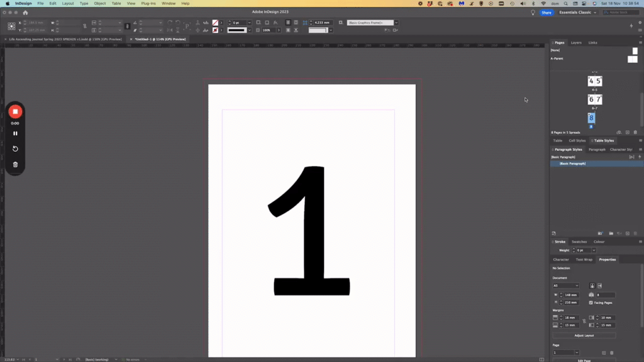Screen dimensions: 644x362
Task: Open the A5 page size dropdown
Action: pyautogui.click(x=566, y=286)
